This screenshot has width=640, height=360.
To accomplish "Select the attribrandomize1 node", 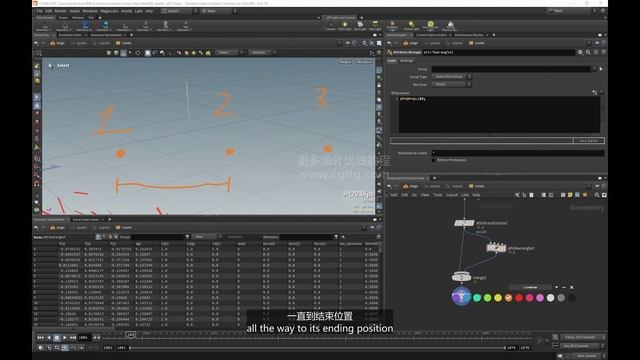I will pyautogui.click(x=464, y=223).
